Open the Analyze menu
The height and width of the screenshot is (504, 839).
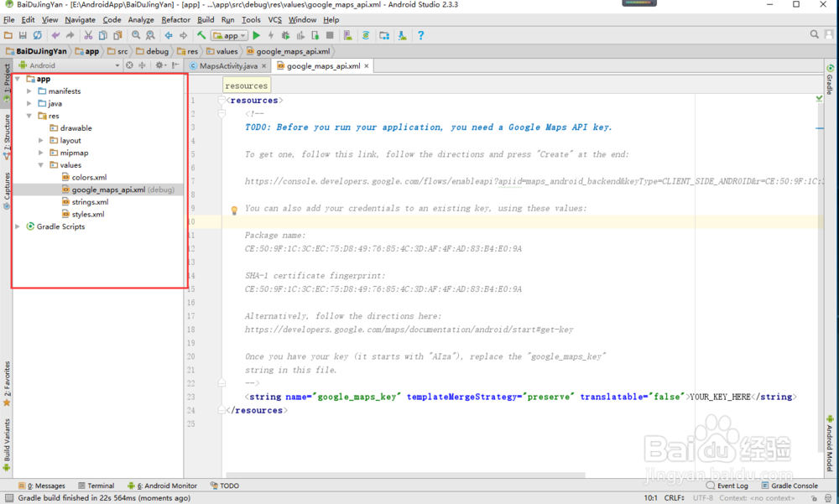click(141, 20)
